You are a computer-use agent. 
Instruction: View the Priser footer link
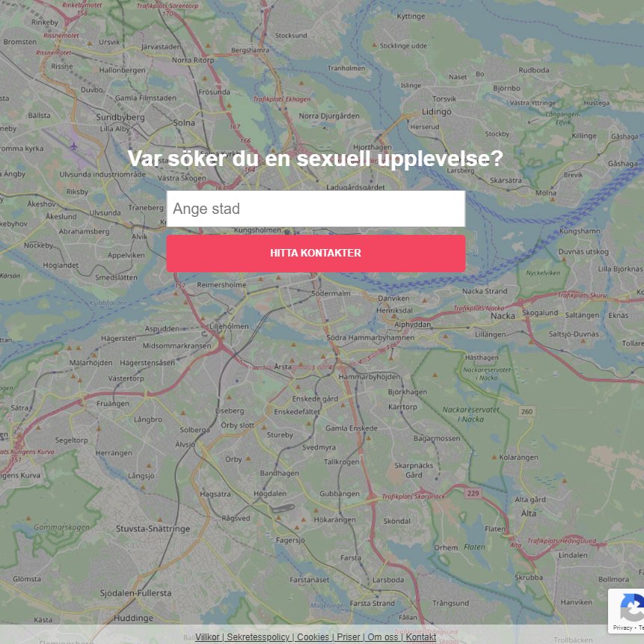349,637
